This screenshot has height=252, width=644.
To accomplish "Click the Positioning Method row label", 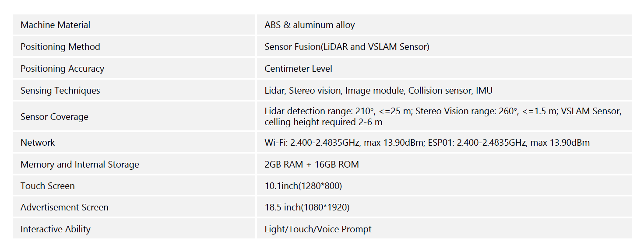I will pyautogui.click(x=60, y=47).
